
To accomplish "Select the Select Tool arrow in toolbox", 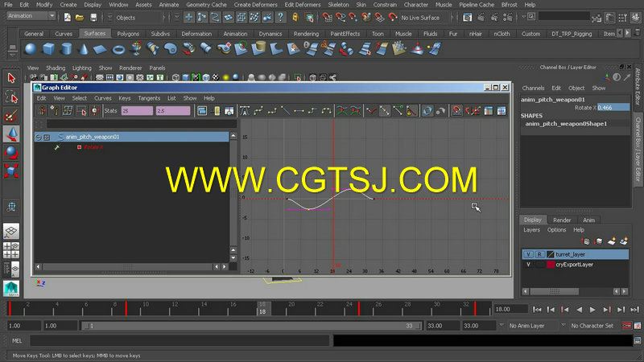I will (x=11, y=78).
